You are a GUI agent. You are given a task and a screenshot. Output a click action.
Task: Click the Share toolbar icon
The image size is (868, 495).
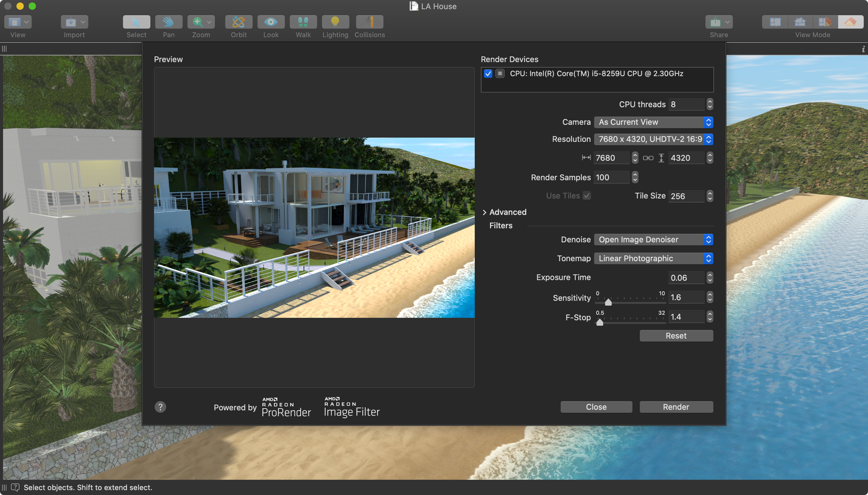(715, 22)
